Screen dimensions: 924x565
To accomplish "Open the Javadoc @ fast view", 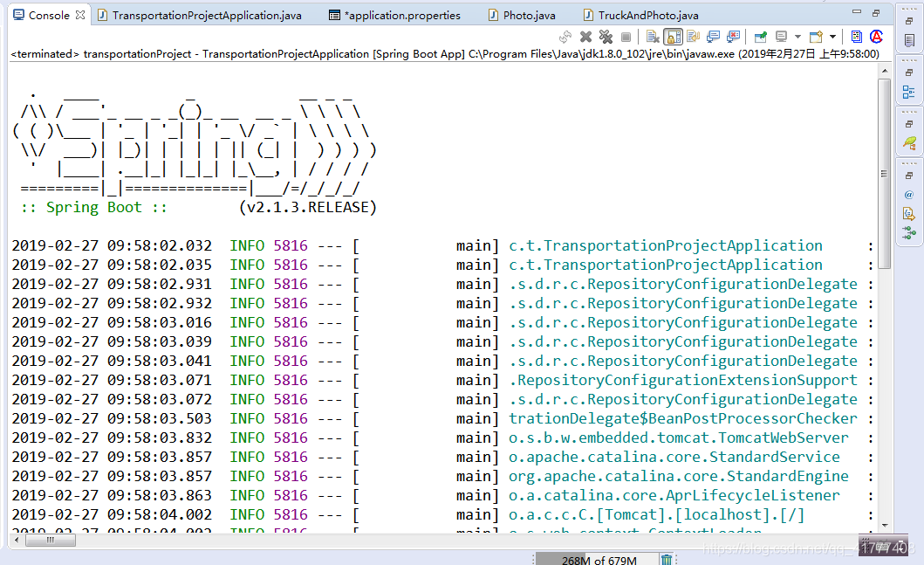I will (909, 195).
